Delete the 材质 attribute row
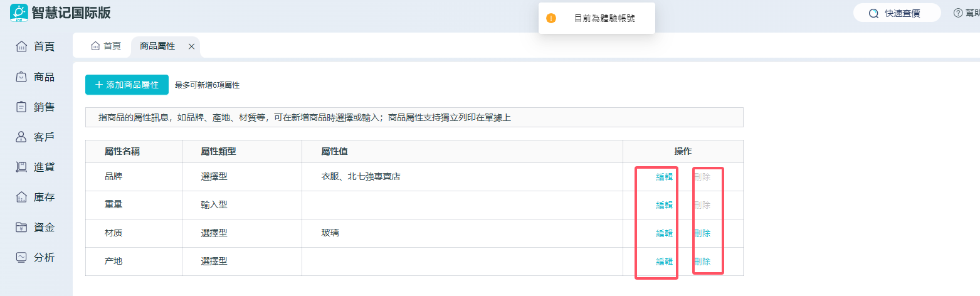Screen dimensions: 980x296 pyautogui.click(x=702, y=233)
